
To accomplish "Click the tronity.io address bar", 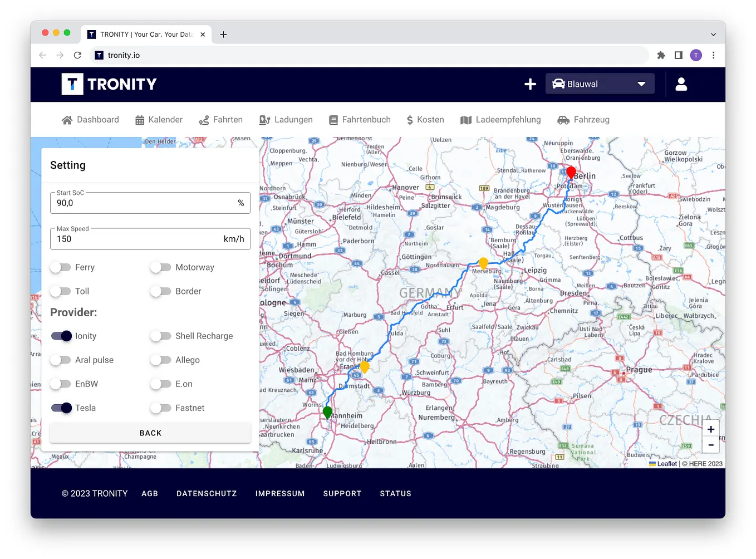I will (x=370, y=55).
